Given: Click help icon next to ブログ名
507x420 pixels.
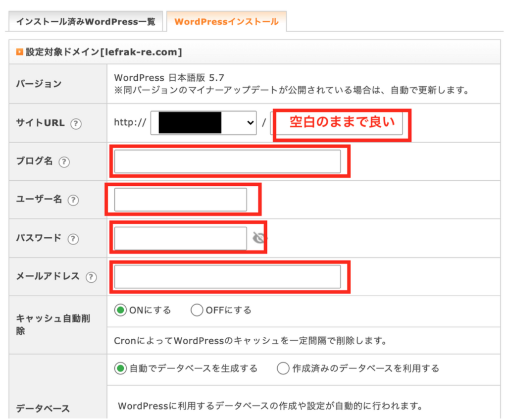Looking at the screenshot, I should point(64,162).
